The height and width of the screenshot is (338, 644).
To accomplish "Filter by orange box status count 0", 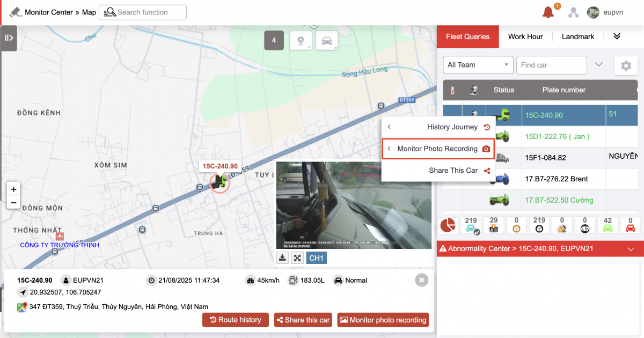I will pyautogui.click(x=516, y=225).
